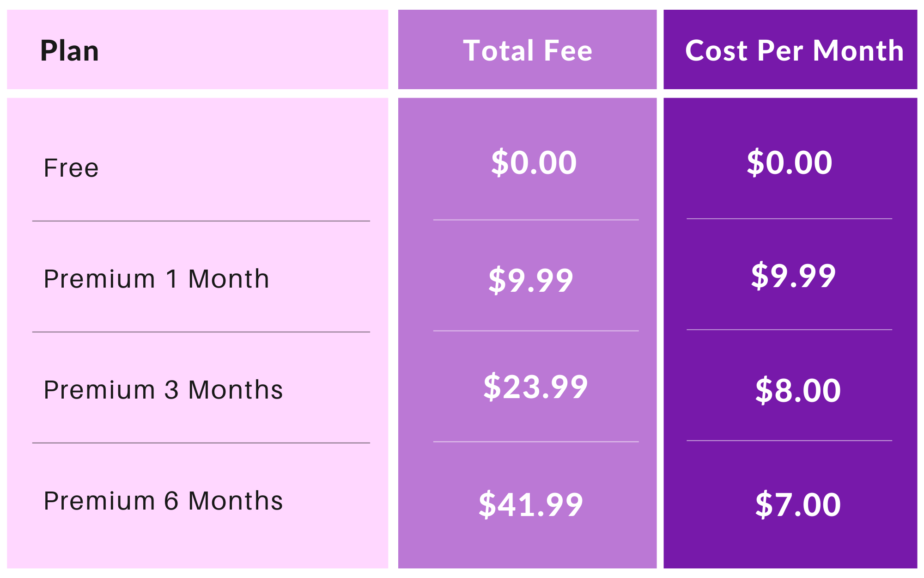Select the Premium 6 Months plan
Screen dimensions: 924x578
[x=163, y=501]
